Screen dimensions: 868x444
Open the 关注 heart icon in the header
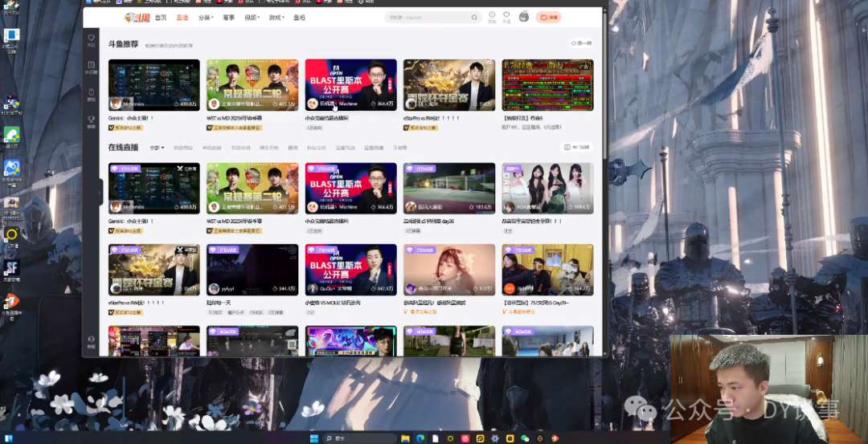coord(506,17)
